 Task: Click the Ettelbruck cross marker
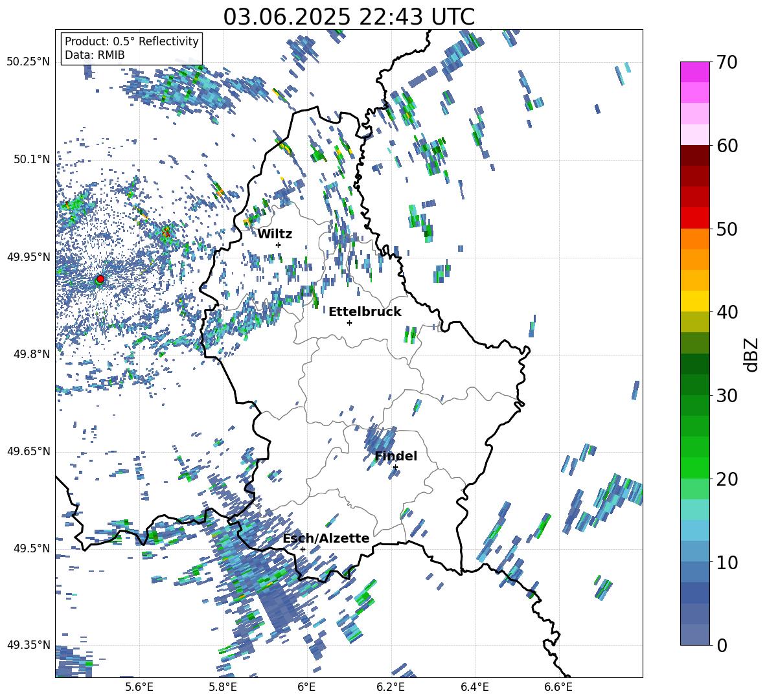(349, 322)
